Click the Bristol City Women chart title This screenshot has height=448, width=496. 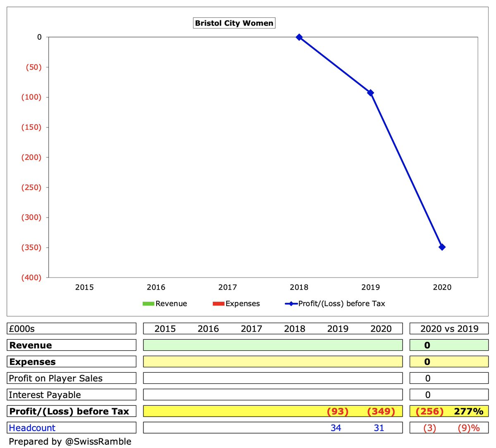[234, 23]
